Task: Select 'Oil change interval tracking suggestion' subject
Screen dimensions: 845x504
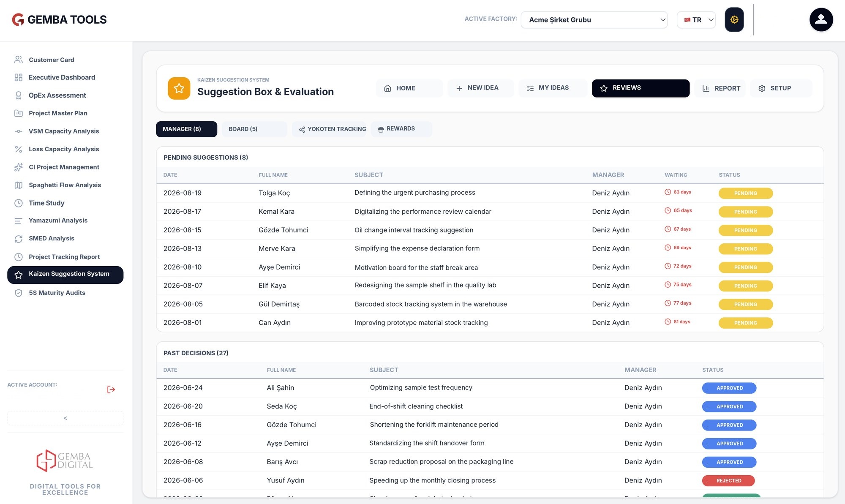Action: click(414, 230)
